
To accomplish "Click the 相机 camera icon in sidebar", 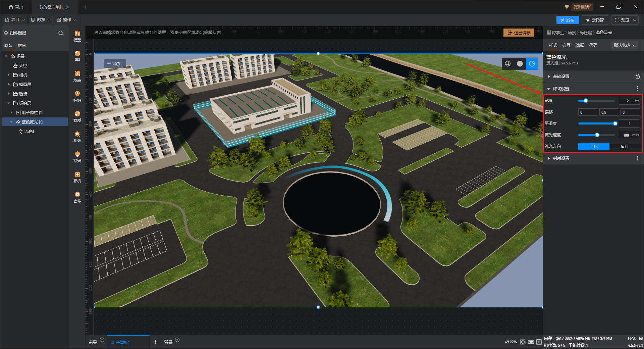I will click(77, 177).
